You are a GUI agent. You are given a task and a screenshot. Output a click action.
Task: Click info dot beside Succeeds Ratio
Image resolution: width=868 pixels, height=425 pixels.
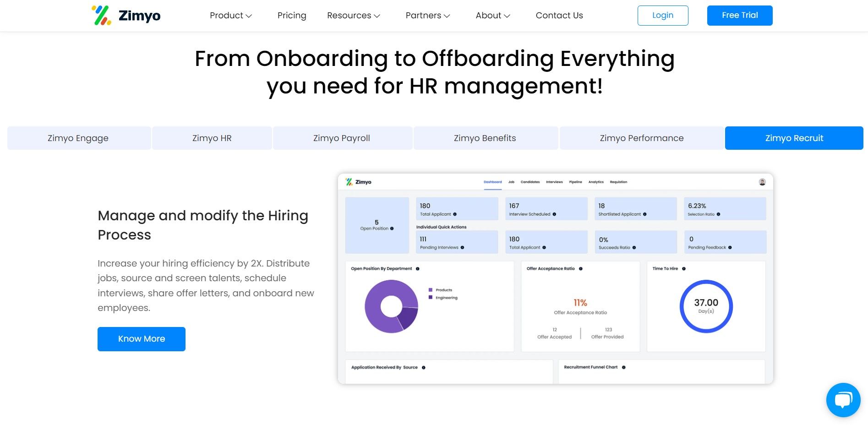pyautogui.click(x=634, y=248)
